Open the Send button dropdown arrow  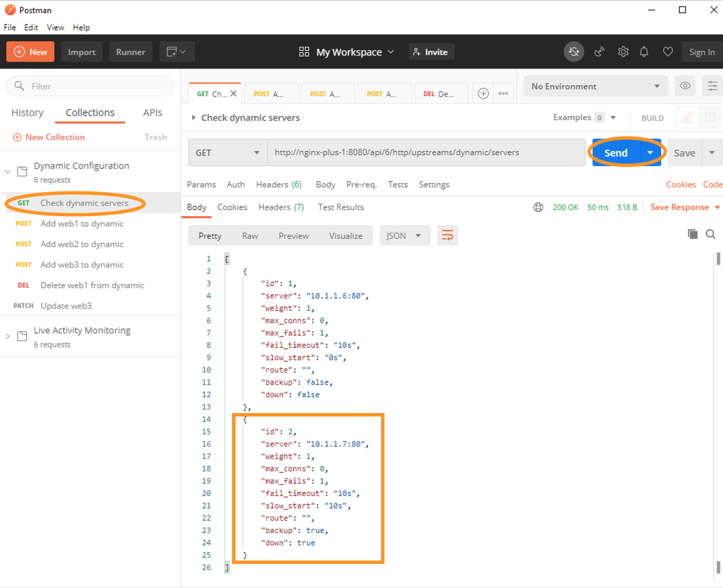click(x=650, y=152)
